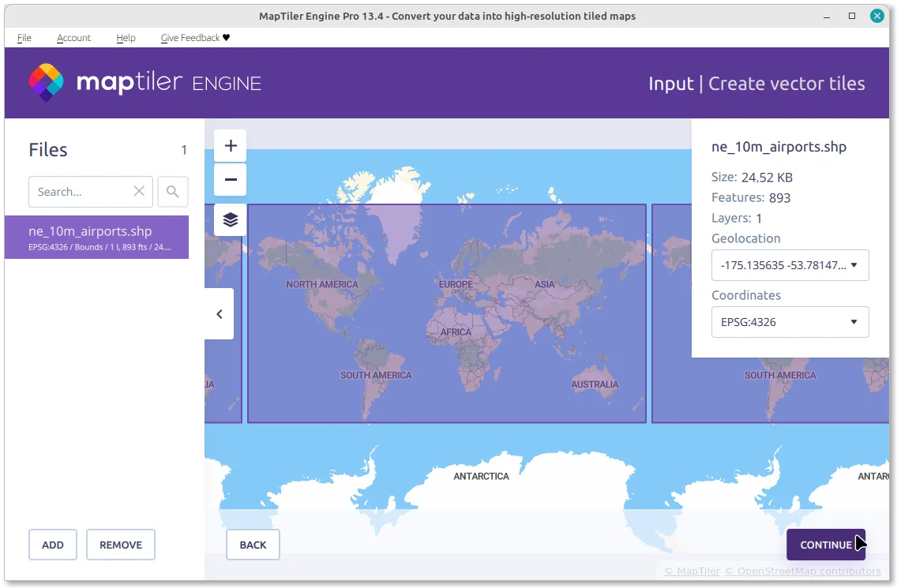Zoom in on the map with plus button
Viewport: 897px width, 588px height.
(231, 146)
